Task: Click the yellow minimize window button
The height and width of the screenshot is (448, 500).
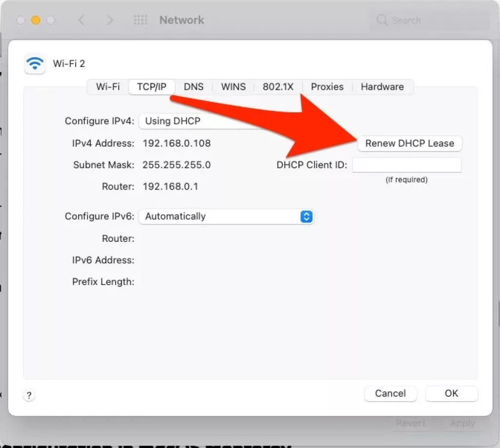Action: coord(36,21)
